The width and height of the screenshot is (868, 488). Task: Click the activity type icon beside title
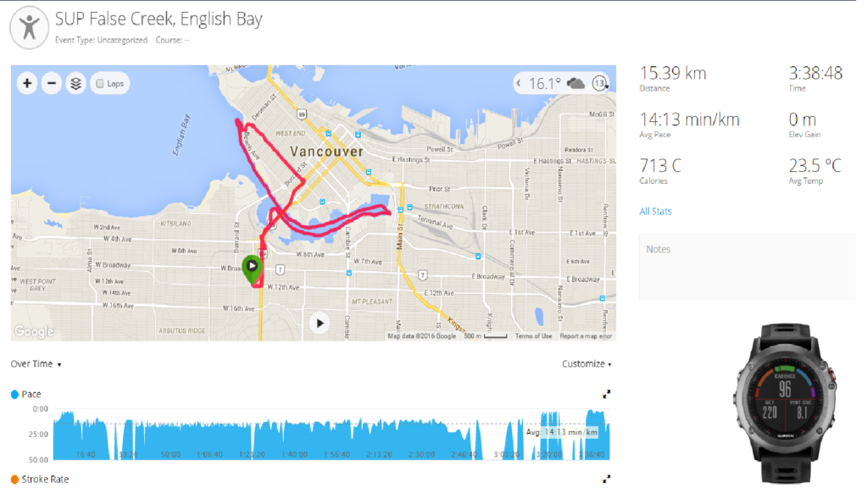pos(29,30)
